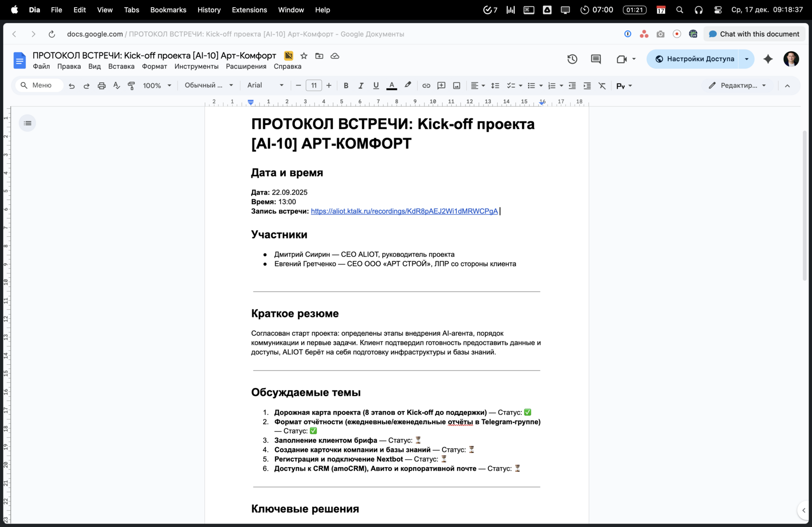The height and width of the screenshot is (527, 812).
Task: Click the Меню search box
Action: click(40, 85)
